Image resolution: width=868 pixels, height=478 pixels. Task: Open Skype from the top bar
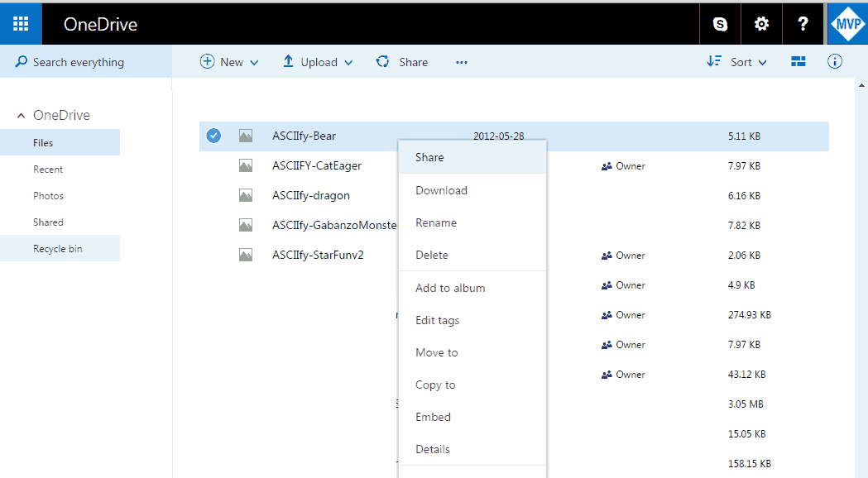(x=719, y=23)
